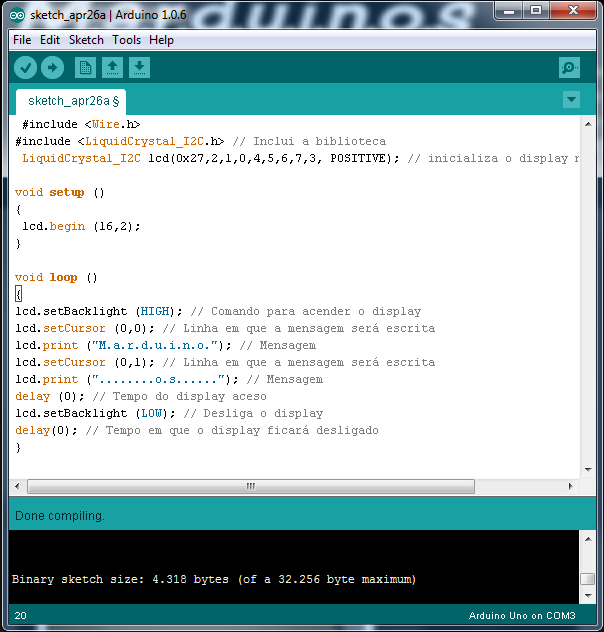Image resolution: width=604 pixels, height=632 pixels.
Task: Minimize the Arduino window
Action: click(509, 10)
